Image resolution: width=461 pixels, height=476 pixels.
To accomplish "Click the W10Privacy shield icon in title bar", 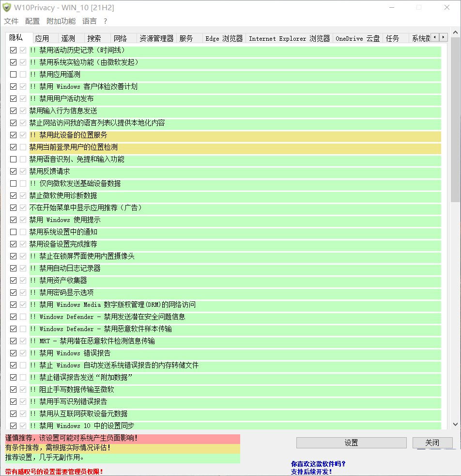I will [x=6, y=8].
